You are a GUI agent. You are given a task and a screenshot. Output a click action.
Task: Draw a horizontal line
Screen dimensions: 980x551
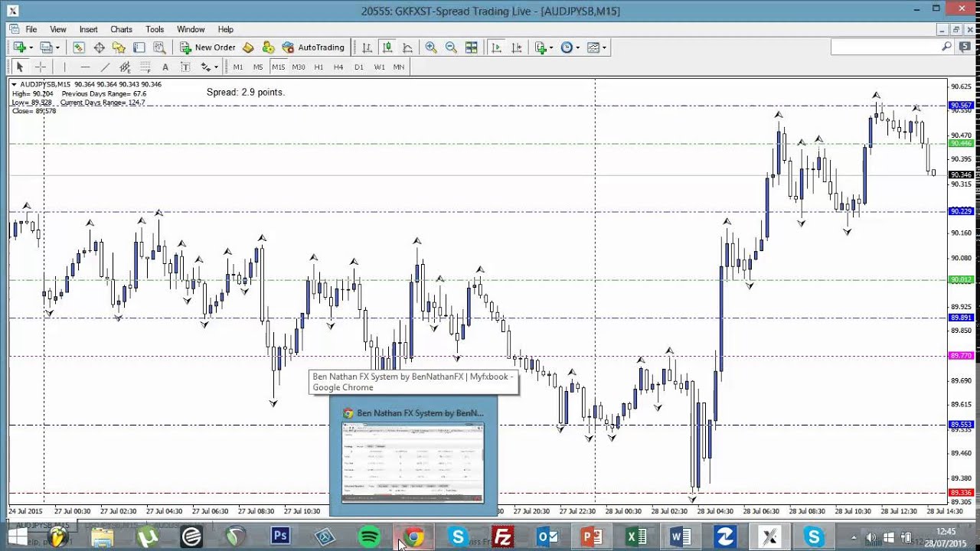[85, 67]
